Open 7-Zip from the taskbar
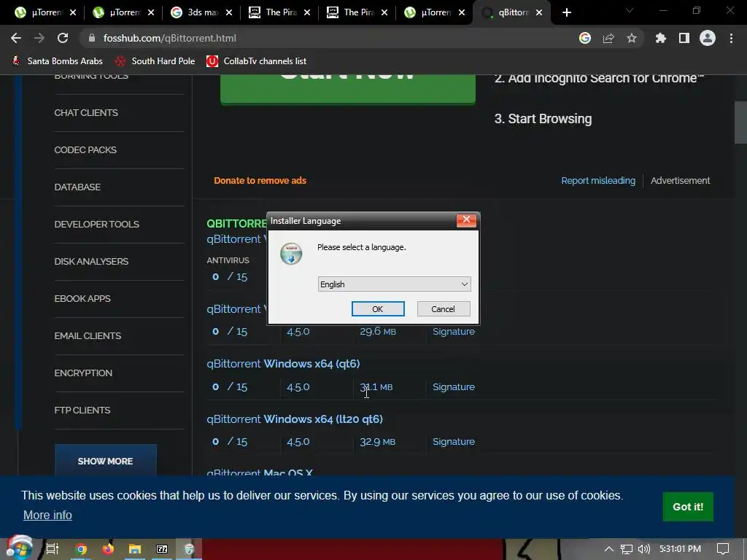747x560 pixels. point(162,549)
